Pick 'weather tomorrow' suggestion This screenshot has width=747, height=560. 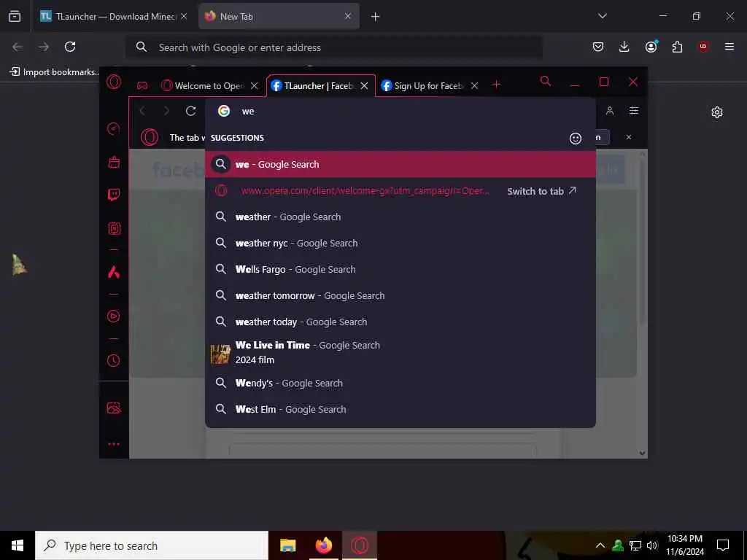(400, 296)
